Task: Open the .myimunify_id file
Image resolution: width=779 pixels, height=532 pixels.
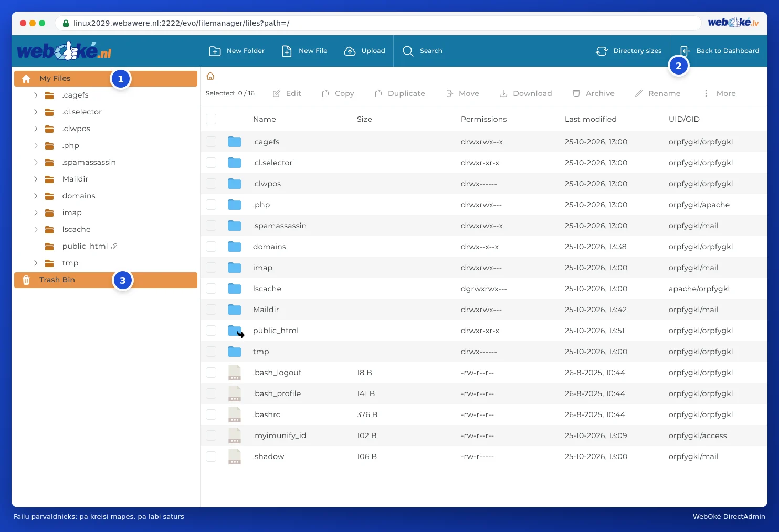Action: pyautogui.click(x=279, y=435)
